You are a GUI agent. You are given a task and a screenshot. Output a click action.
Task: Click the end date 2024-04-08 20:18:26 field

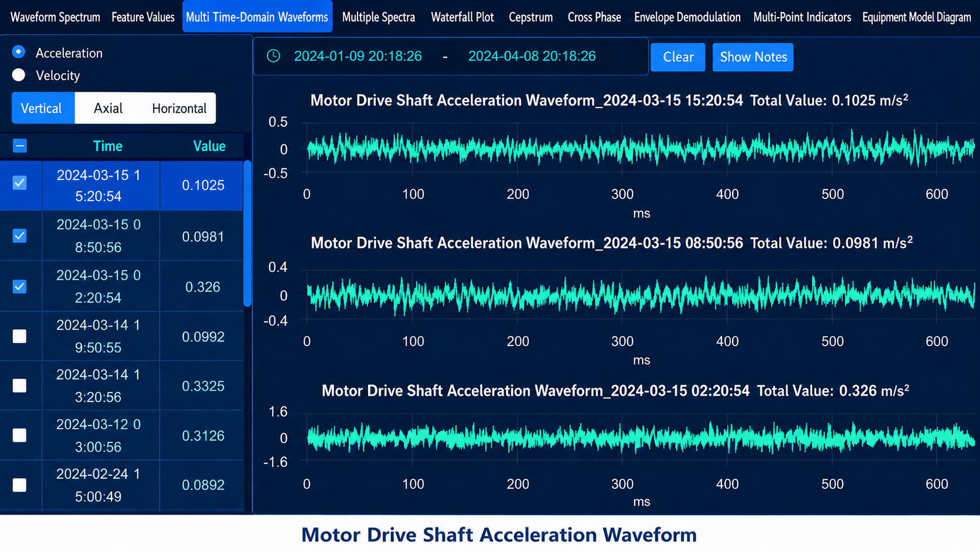pyautogui.click(x=532, y=56)
